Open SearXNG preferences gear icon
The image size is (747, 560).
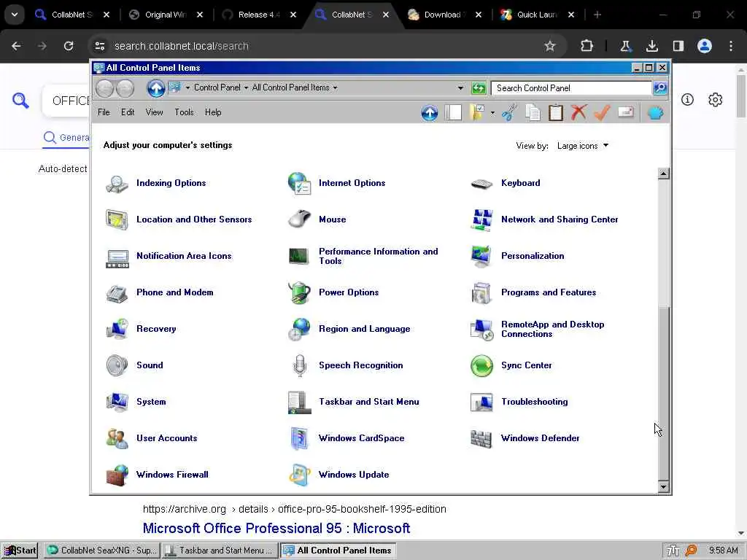(x=715, y=100)
